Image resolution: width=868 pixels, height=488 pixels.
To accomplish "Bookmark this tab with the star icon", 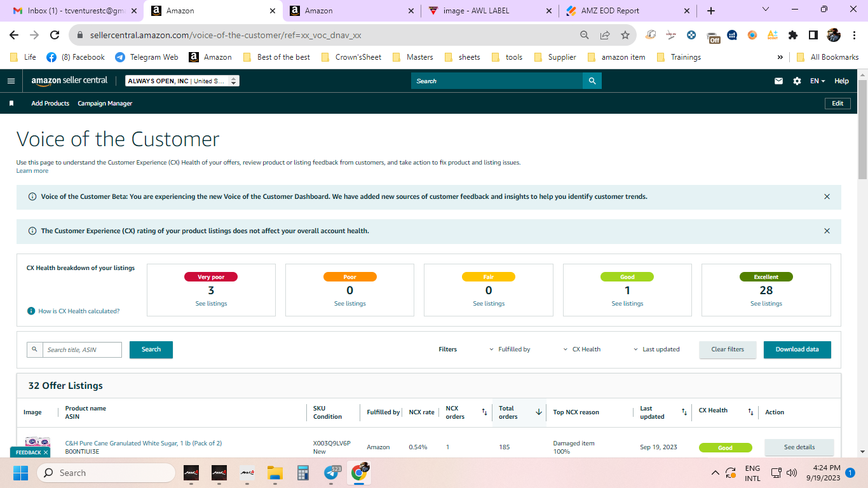I will pyautogui.click(x=625, y=35).
